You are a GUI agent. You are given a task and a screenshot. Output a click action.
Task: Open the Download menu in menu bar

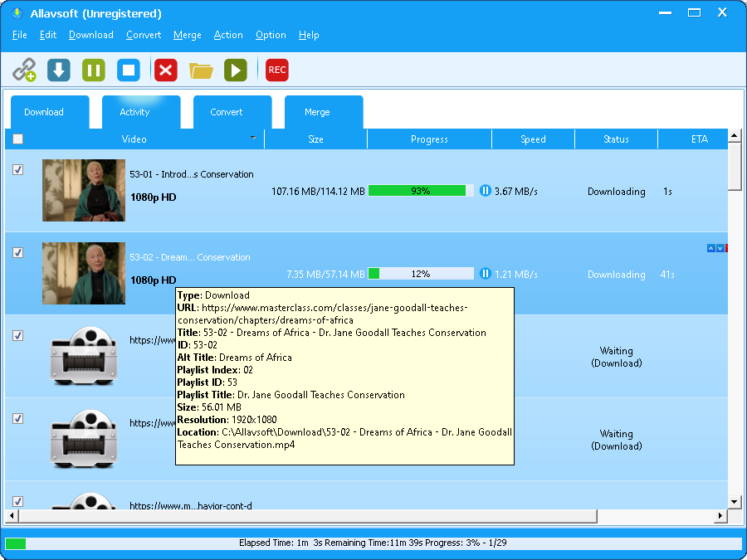click(91, 35)
